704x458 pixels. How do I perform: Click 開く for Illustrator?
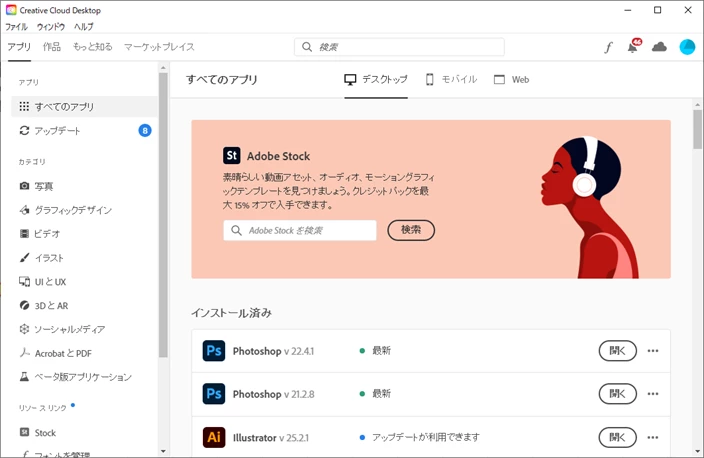[x=617, y=437]
